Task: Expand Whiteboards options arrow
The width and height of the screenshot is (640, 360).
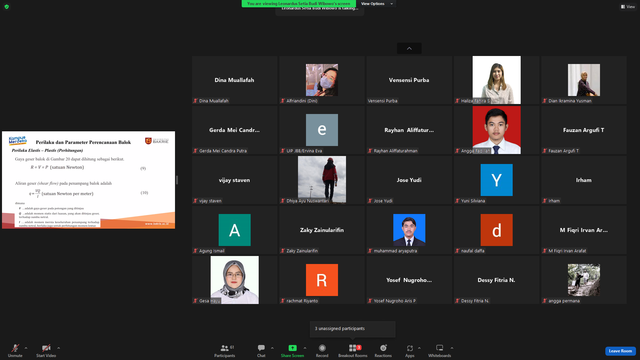Action: pos(452,348)
